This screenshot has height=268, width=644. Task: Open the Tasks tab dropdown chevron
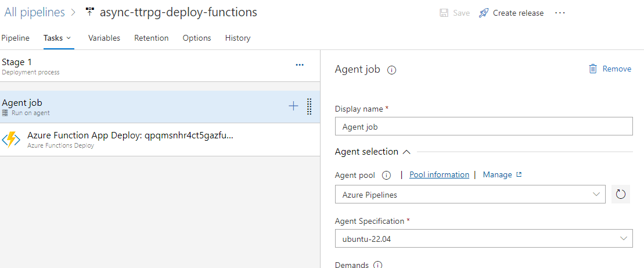point(68,38)
